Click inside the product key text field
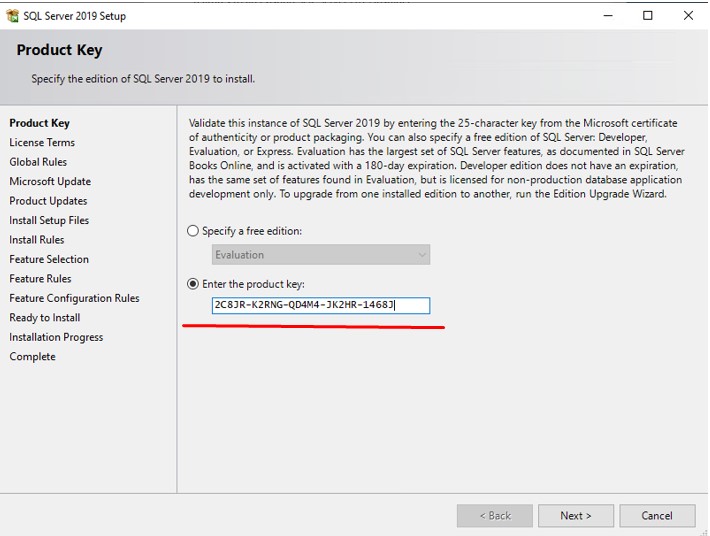The height and width of the screenshot is (536, 710). coord(321,305)
